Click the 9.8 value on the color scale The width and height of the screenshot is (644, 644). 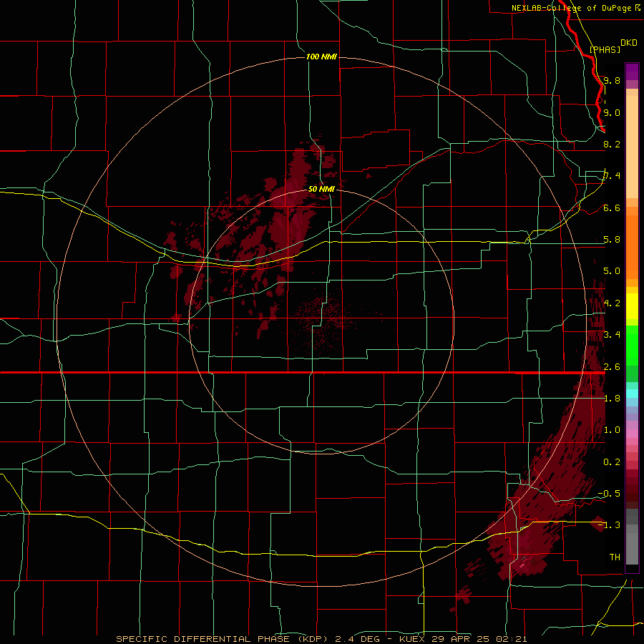coord(612,80)
